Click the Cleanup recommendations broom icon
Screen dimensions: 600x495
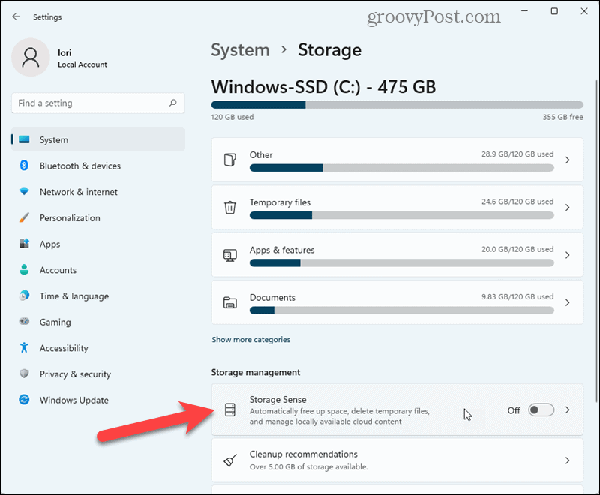[x=230, y=460]
